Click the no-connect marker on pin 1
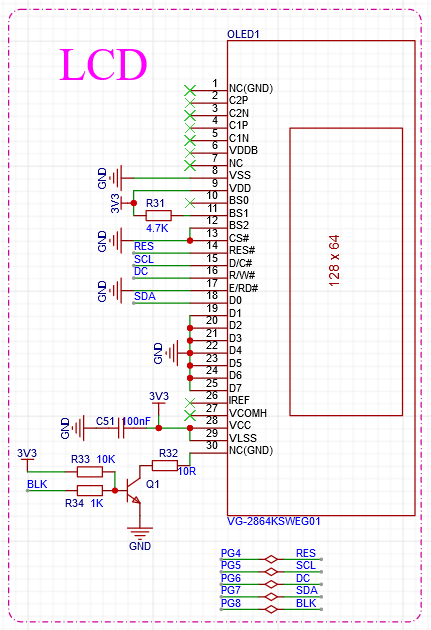Viewport: 431px width, 630px height. click(x=190, y=91)
